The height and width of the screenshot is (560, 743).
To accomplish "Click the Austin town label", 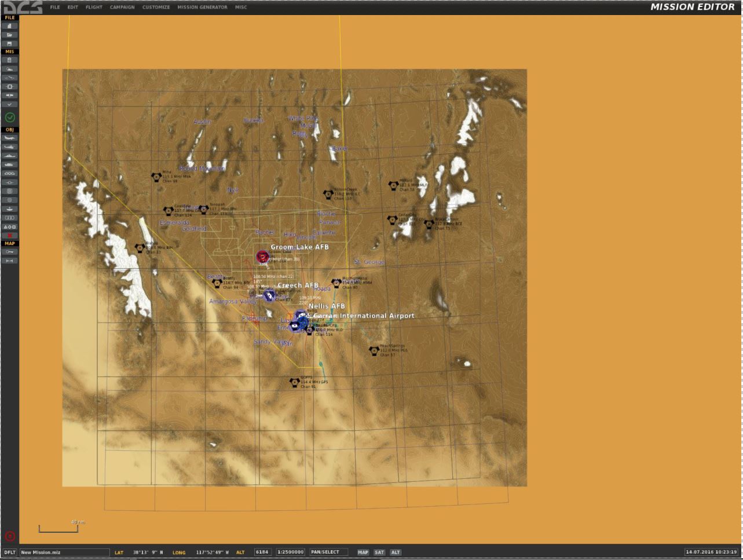I will point(202,122).
